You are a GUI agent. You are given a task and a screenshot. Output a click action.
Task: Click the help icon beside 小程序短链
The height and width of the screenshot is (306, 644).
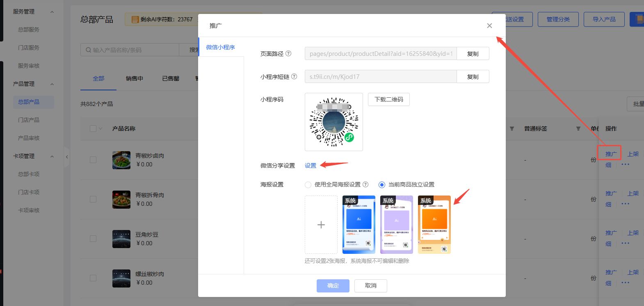point(294,77)
